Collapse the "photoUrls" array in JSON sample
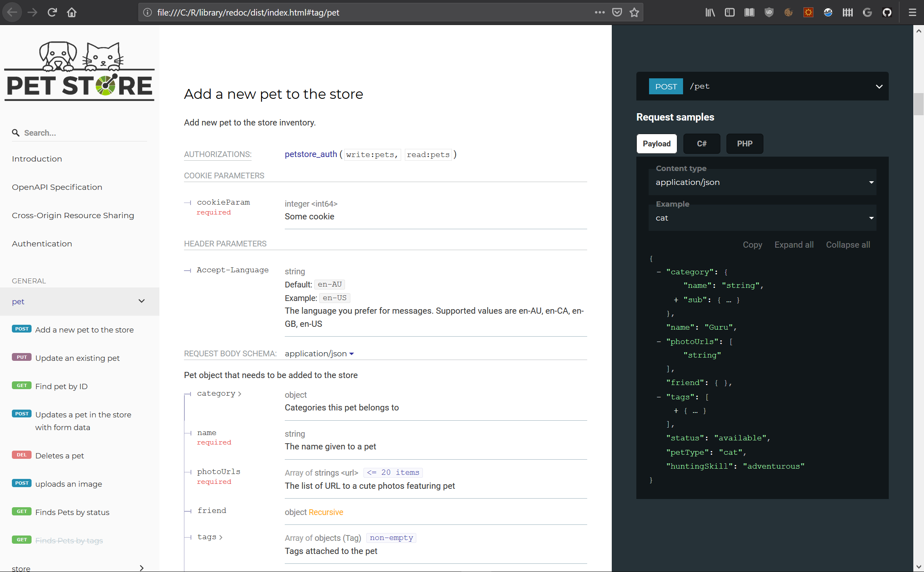Viewport: 924px width, 572px height. point(658,342)
